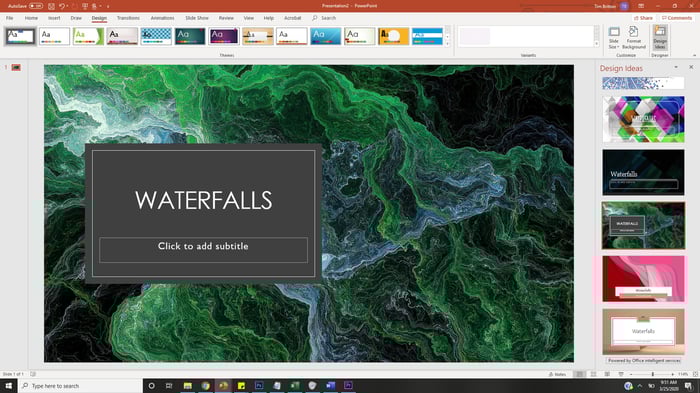Save the presentation from quick access toolbar
This screenshot has width=700, height=393.
click(51, 6)
